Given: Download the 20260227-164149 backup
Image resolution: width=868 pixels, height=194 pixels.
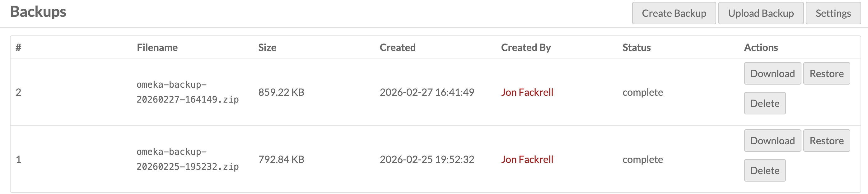Looking at the screenshot, I should pos(772,73).
